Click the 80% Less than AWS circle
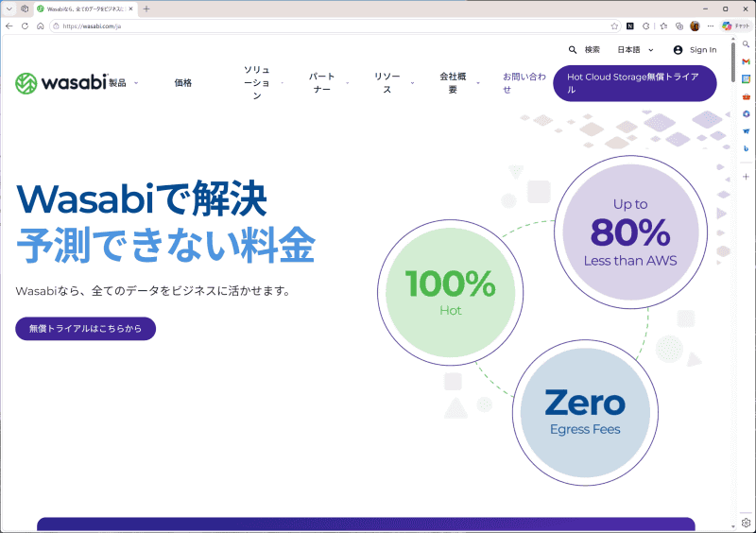This screenshot has width=756, height=533. tap(630, 232)
